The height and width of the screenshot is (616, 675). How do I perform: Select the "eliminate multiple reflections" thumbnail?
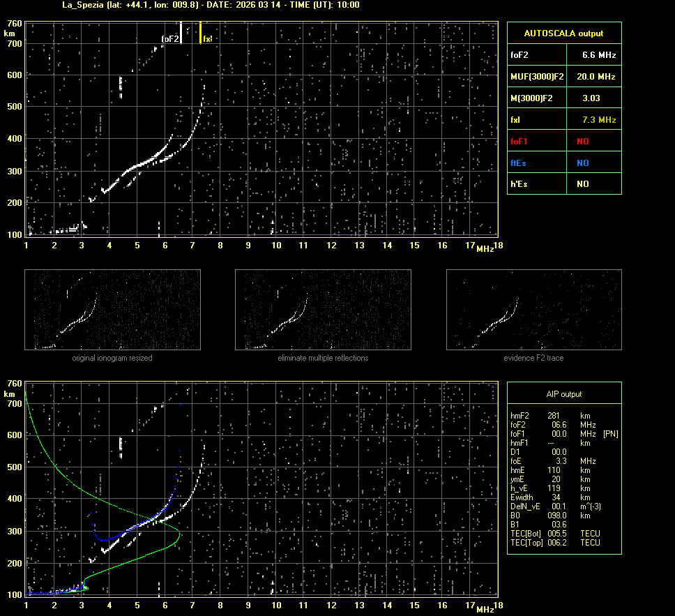[x=323, y=310]
